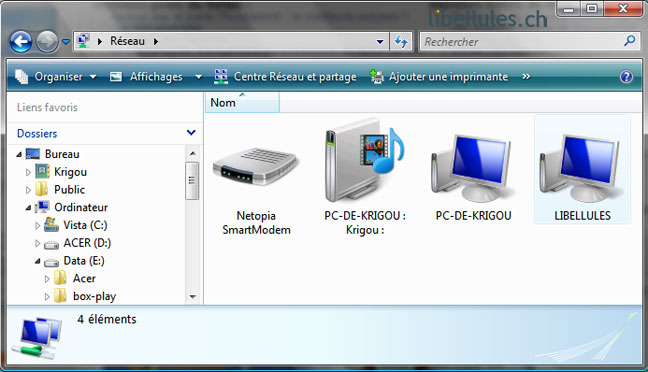The image size is (648, 372).
Task: Open the address bar history dropdown
Action: [x=380, y=41]
